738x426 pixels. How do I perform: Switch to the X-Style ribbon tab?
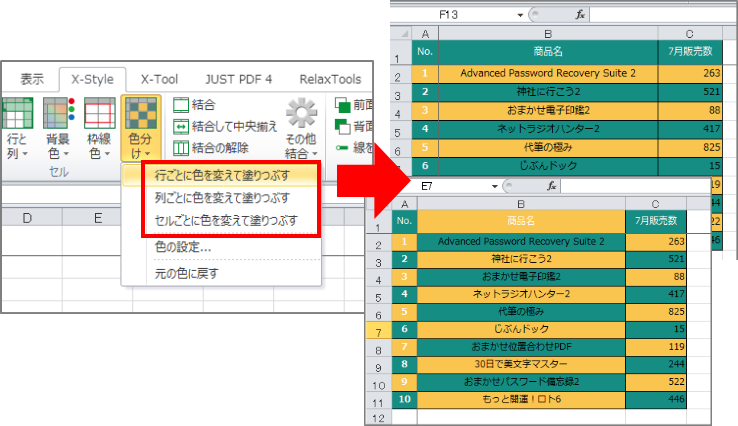[92, 79]
